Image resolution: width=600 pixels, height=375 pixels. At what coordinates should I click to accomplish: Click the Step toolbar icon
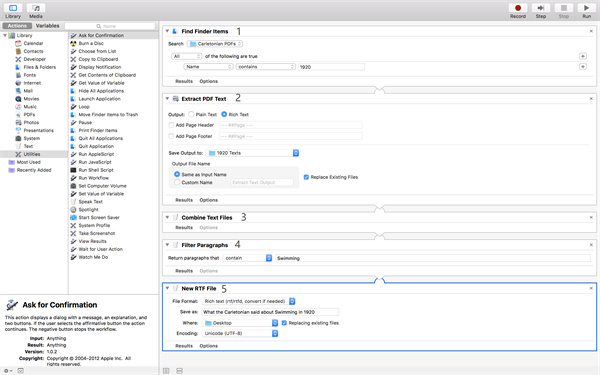tap(541, 8)
